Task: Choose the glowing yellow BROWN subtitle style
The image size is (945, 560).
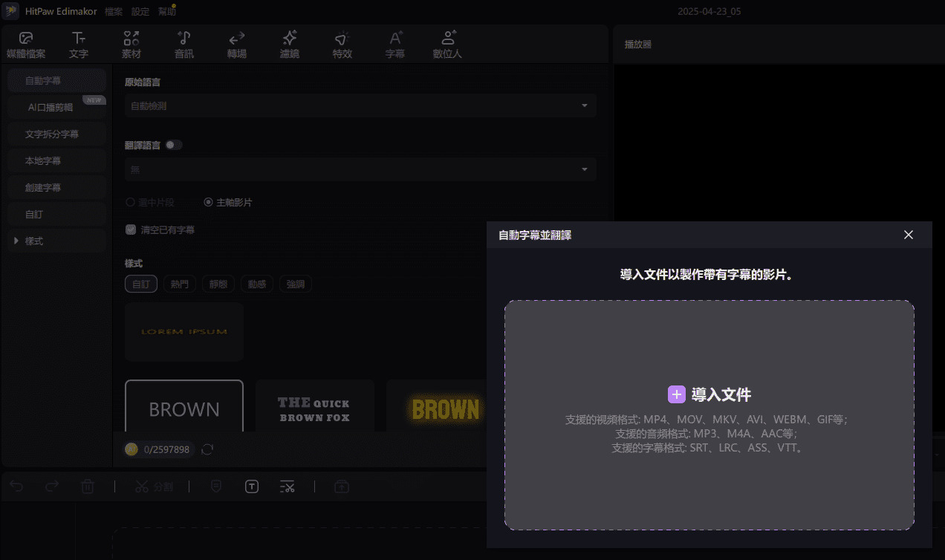Action: [x=445, y=409]
